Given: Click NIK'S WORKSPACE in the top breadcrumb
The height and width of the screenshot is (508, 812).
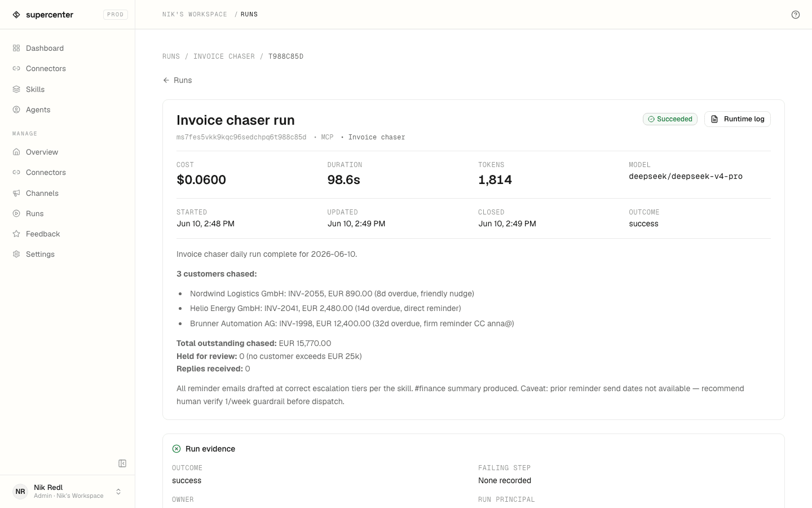Looking at the screenshot, I should pyautogui.click(x=195, y=15).
